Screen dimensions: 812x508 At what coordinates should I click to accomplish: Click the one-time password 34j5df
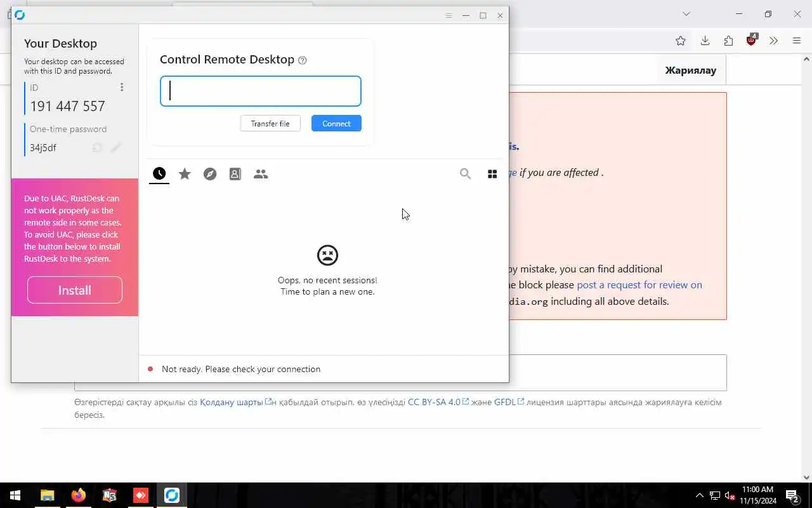tap(43, 148)
